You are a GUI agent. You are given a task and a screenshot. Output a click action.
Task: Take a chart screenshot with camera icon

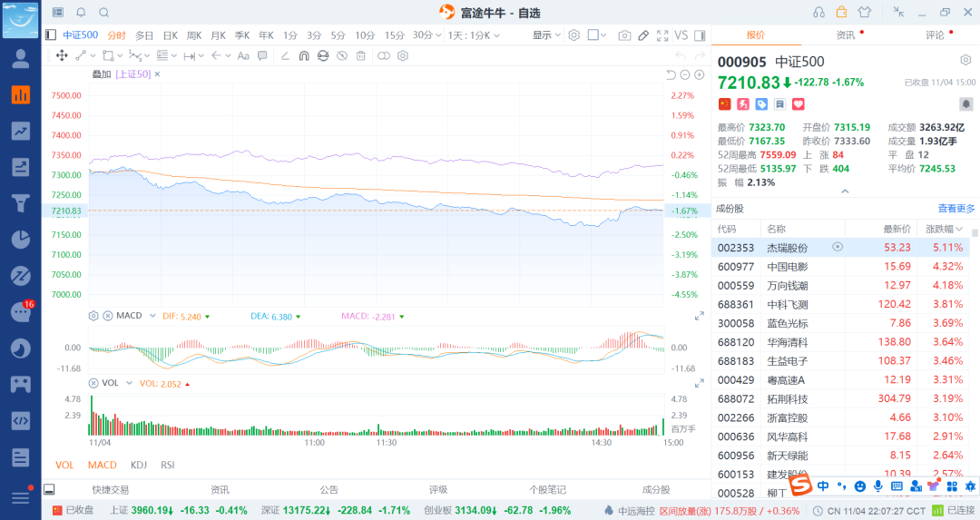tap(624, 35)
